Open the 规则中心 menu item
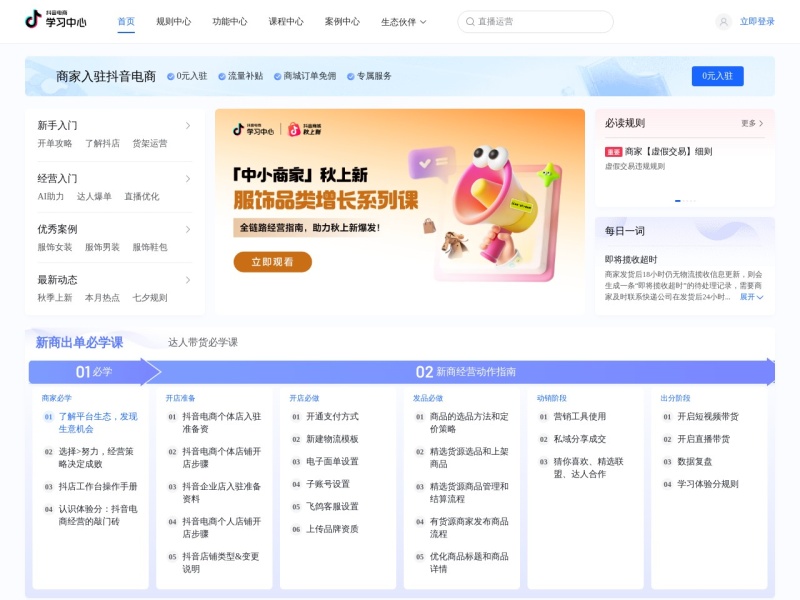The image size is (800, 600). point(173,21)
